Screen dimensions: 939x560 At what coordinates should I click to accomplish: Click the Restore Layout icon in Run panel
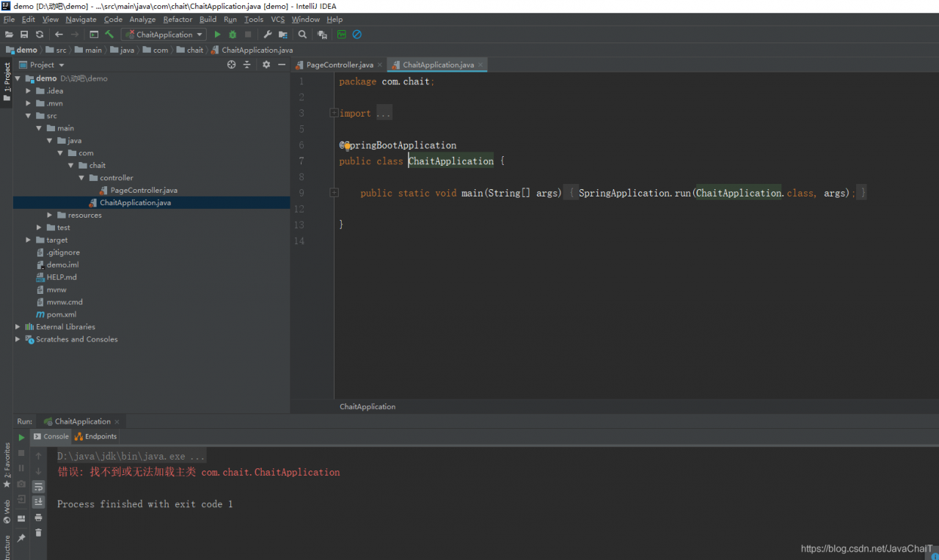pyautogui.click(x=21, y=518)
